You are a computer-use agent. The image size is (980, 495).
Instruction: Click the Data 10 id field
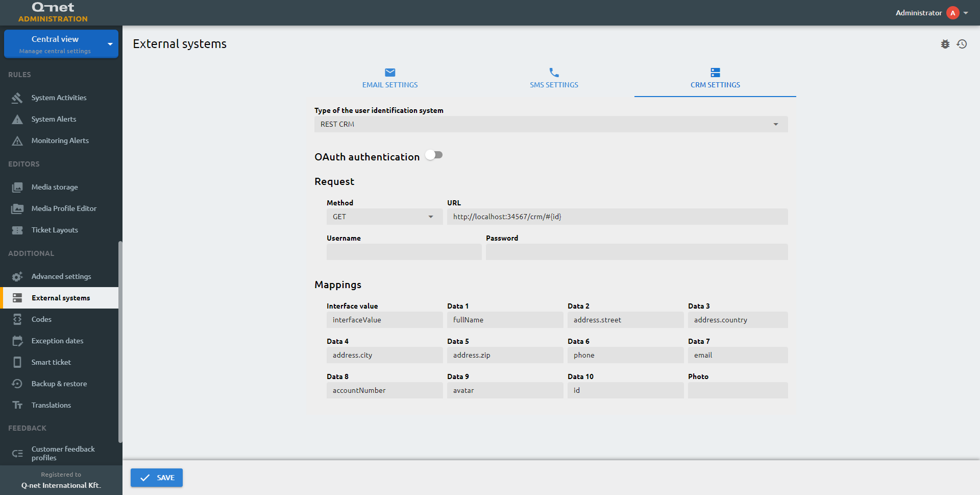(626, 390)
